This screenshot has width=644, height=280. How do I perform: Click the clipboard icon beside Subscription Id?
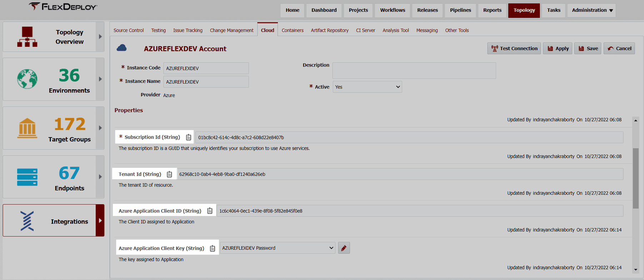(189, 137)
